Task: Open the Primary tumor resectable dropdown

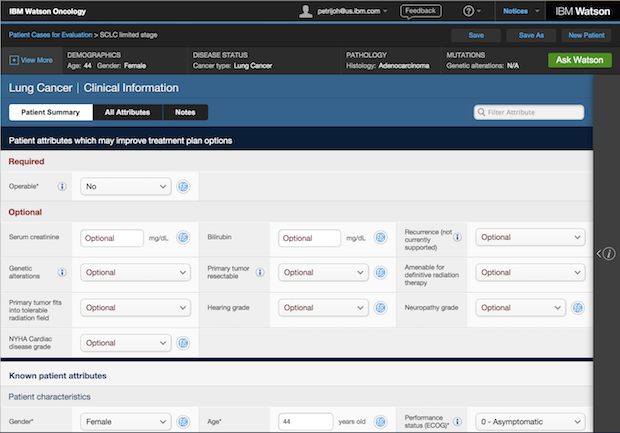Action: (x=323, y=272)
